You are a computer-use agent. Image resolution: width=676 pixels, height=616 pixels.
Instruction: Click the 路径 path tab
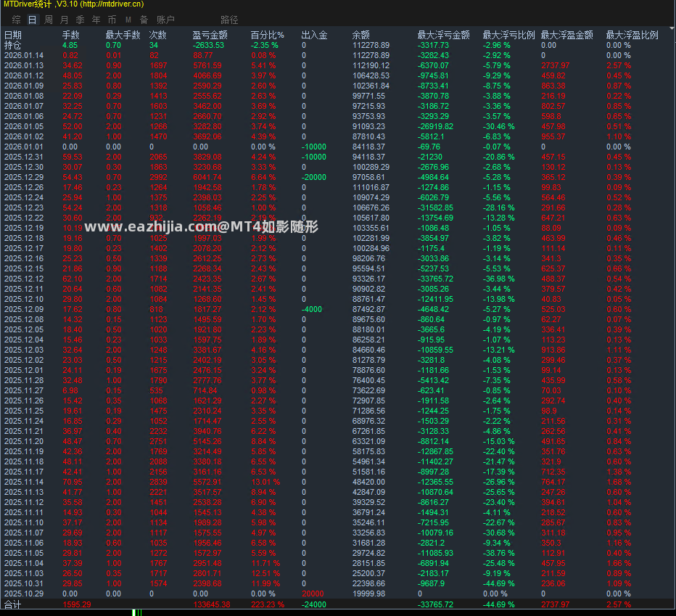point(229,20)
